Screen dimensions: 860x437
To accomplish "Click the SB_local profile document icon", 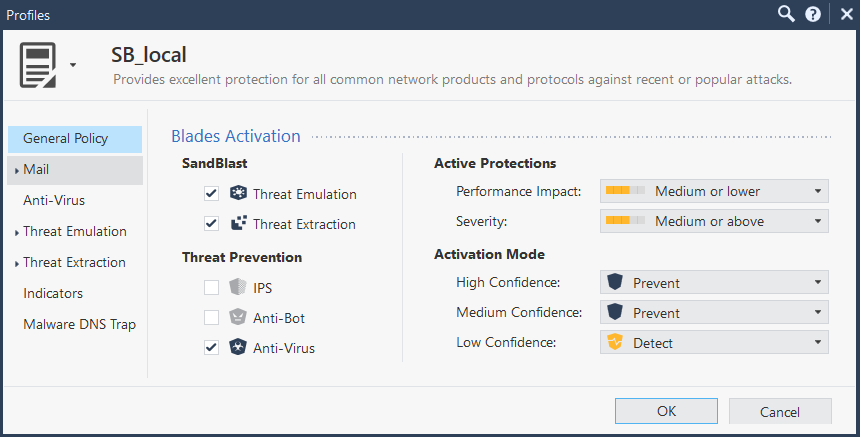I will pyautogui.click(x=38, y=65).
